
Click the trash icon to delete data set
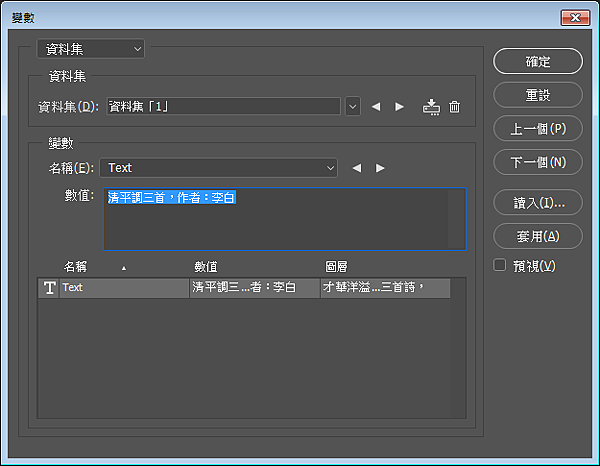click(x=455, y=107)
